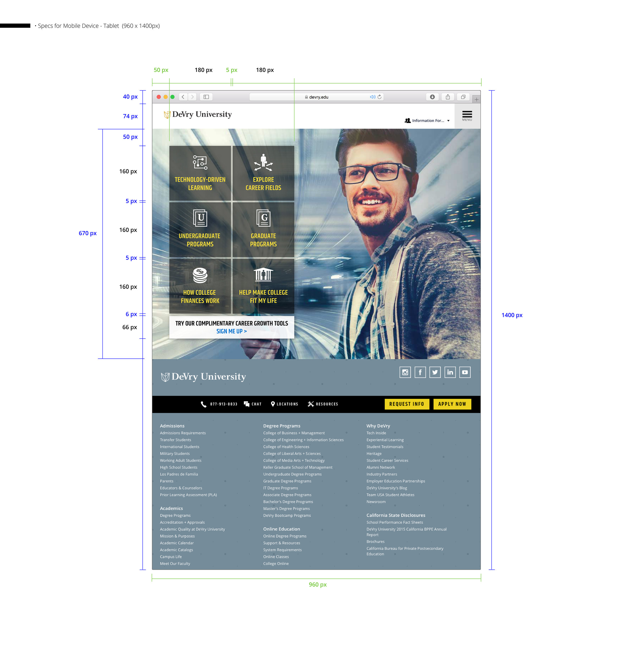The width and height of the screenshot is (644, 663).
Task: Open the Facebook icon in the footer
Action: pos(420,372)
